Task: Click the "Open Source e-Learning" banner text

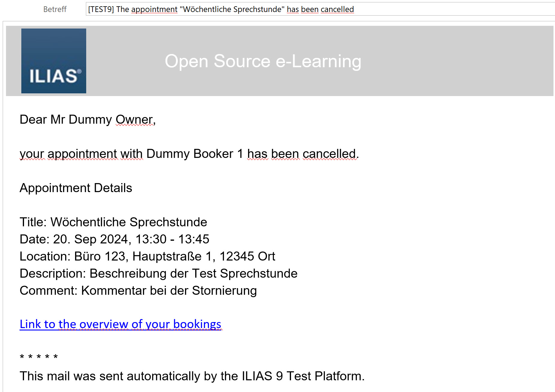Action: [263, 61]
